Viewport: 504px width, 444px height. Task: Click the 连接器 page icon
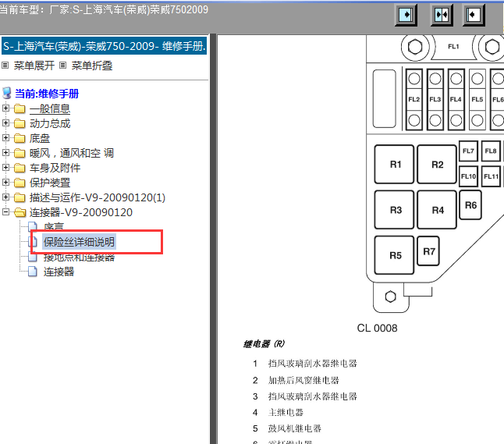[33, 272]
